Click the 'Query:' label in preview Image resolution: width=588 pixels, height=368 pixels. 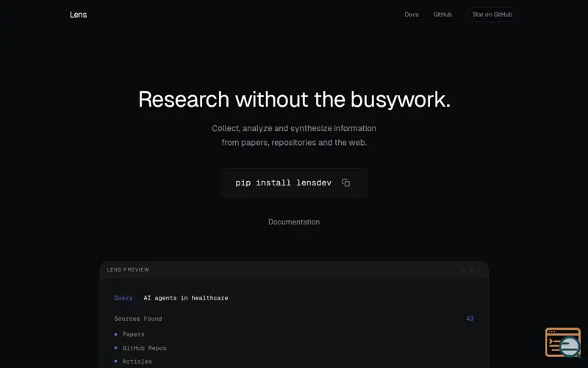(x=125, y=298)
